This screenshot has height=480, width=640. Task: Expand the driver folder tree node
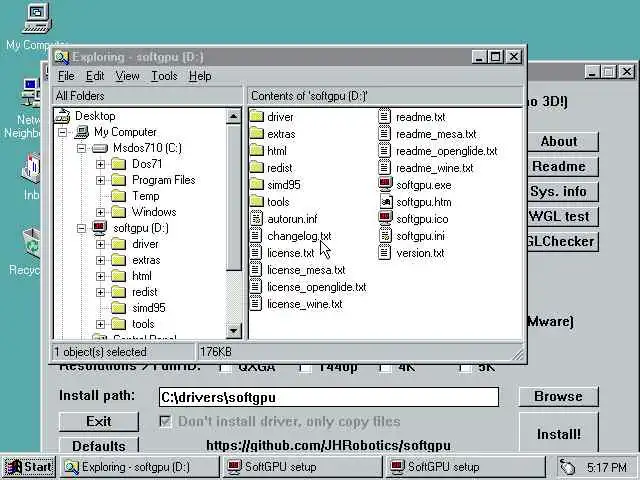point(100,244)
